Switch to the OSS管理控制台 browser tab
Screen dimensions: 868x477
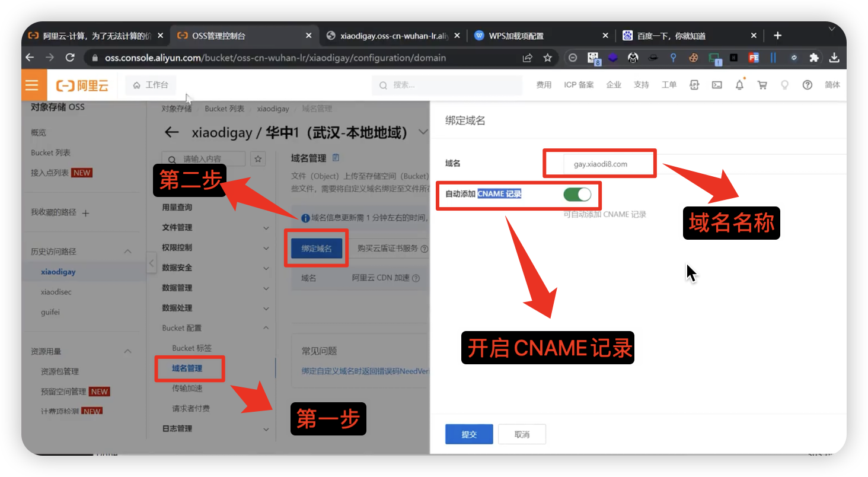coord(244,36)
